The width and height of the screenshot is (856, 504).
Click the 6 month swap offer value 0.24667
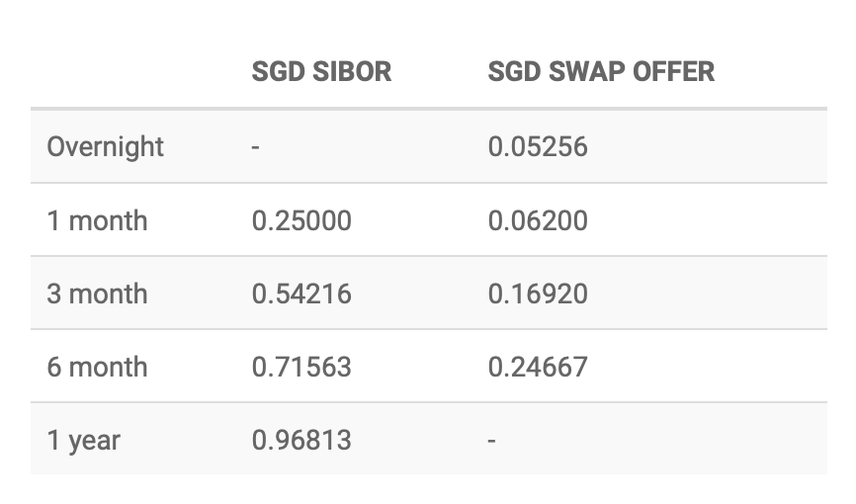coord(538,367)
